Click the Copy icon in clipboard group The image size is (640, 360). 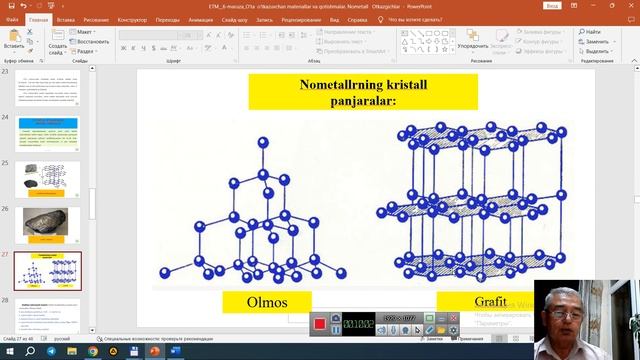point(30,42)
